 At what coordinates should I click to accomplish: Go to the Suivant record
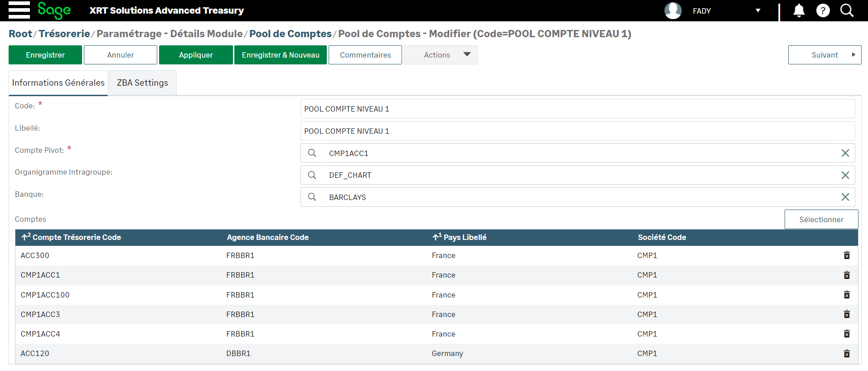[x=824, y=55]
